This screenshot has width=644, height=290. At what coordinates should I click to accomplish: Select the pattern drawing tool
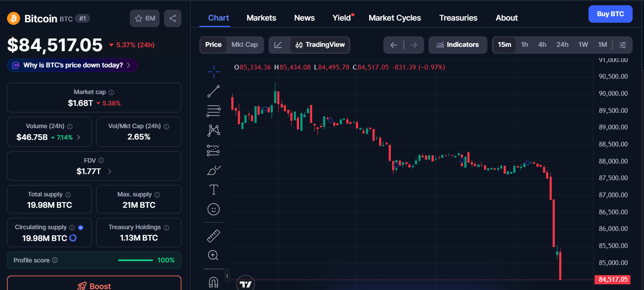[x=213, y=130]
